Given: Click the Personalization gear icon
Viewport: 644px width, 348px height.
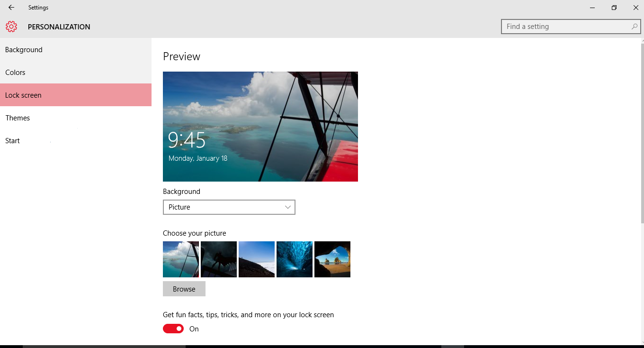Looking at the screenshot, I should click(x=11, y=27).
